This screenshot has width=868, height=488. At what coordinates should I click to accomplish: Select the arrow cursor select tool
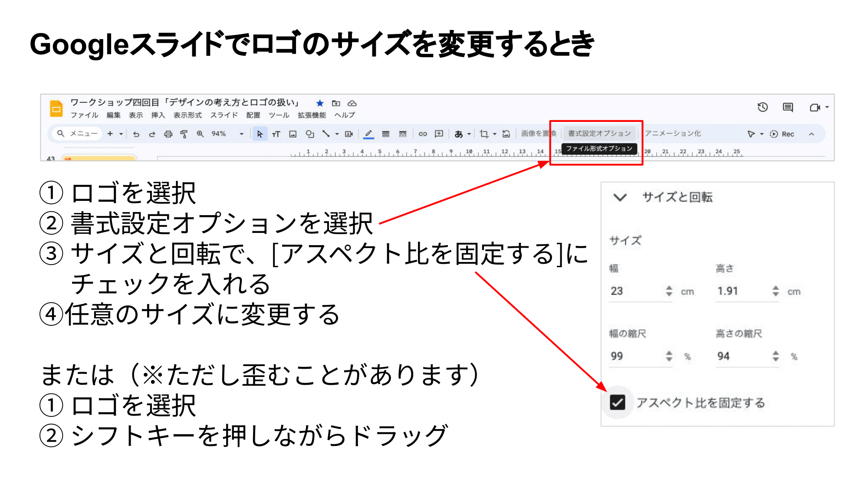[260, 134]
